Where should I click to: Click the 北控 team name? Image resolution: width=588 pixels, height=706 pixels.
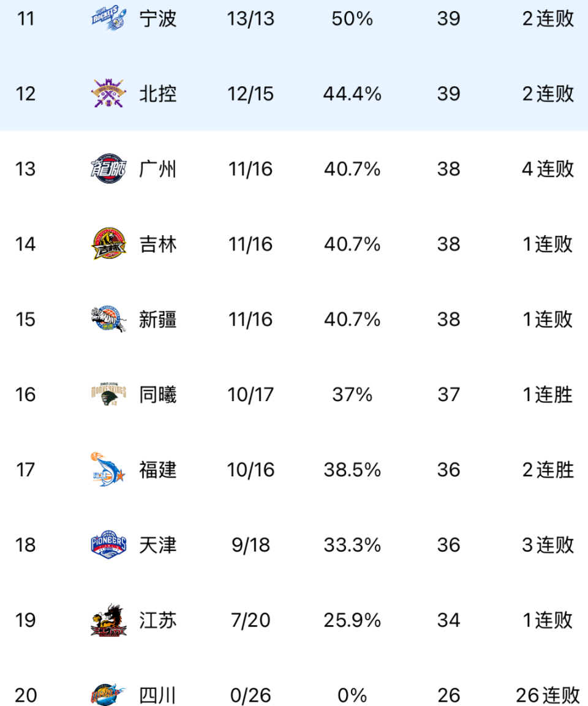click(x=158, y=94)
